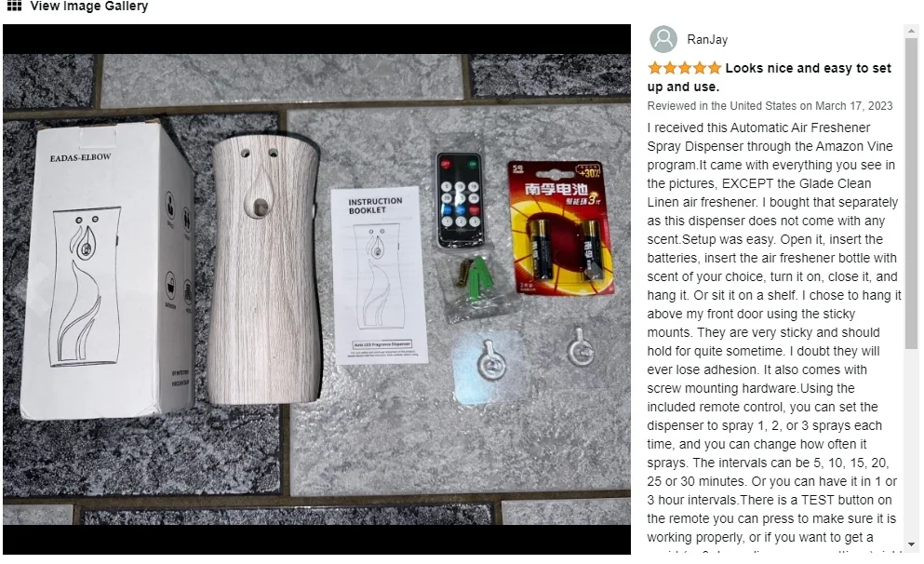924x564 pixels.
Task: Click the review panel scrollbar thumb
Action: tap(912, 195)
